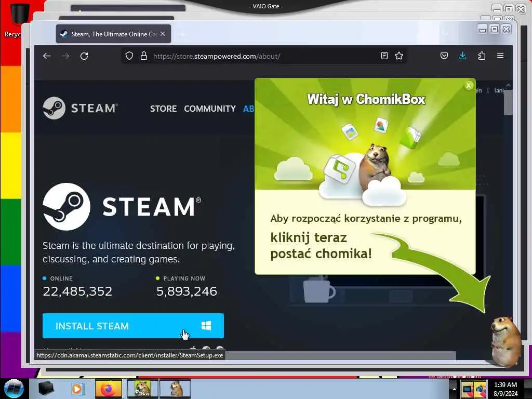
Task: Switch to Firefox in the taskbar
Action: 108,389
